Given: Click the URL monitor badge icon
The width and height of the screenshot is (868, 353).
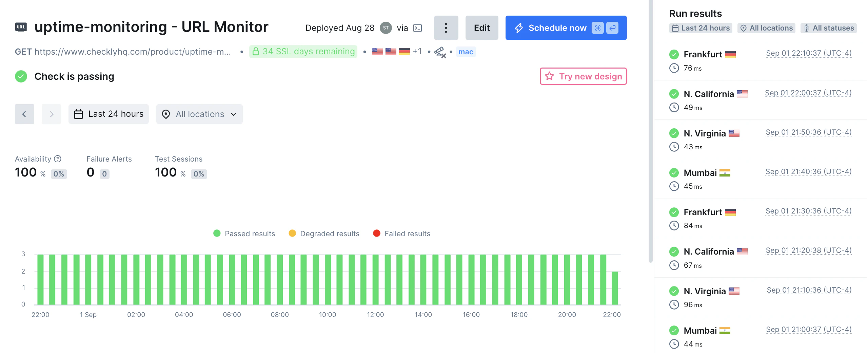Looking at the screenshot, I should [x=21, y=27].
